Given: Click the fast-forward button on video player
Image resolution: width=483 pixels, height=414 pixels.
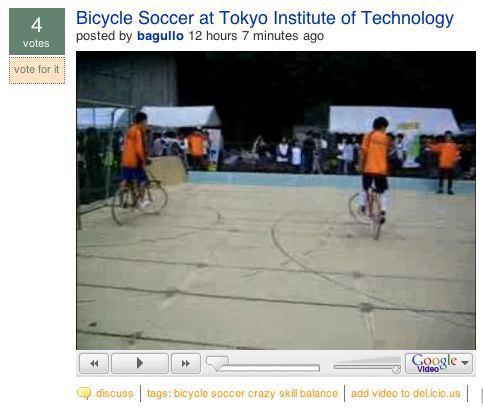Looking at the screenshot, I should [186, 363].
